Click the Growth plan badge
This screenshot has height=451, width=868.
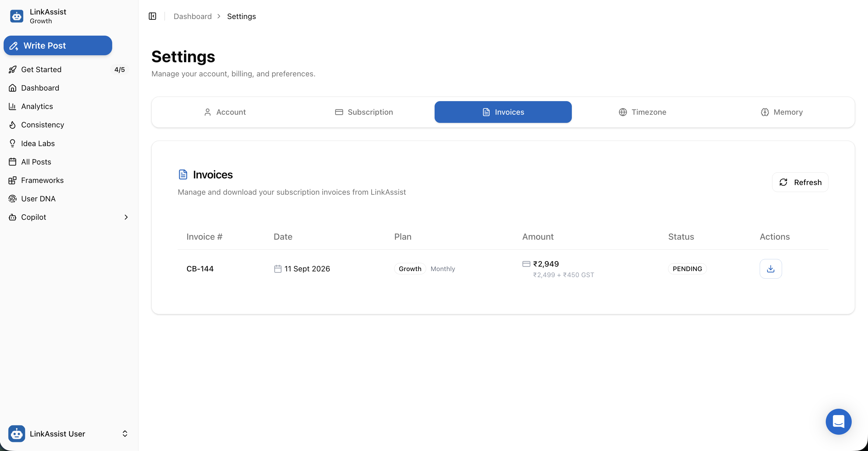[410, 269]
